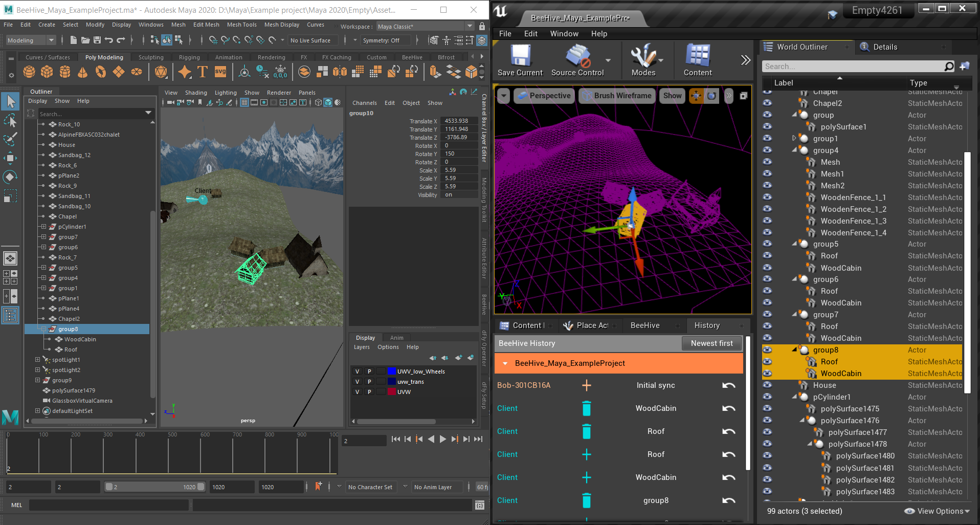Click the polygon cube shelf icon in Maya
This screenshot has width=980, height=525.
coord(47,72)
